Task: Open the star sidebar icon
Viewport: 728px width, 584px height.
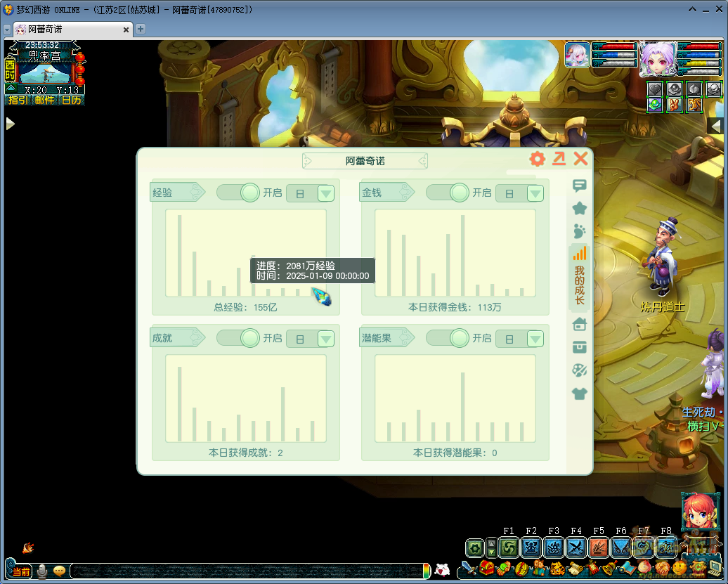Action: [x=580, y=209]
